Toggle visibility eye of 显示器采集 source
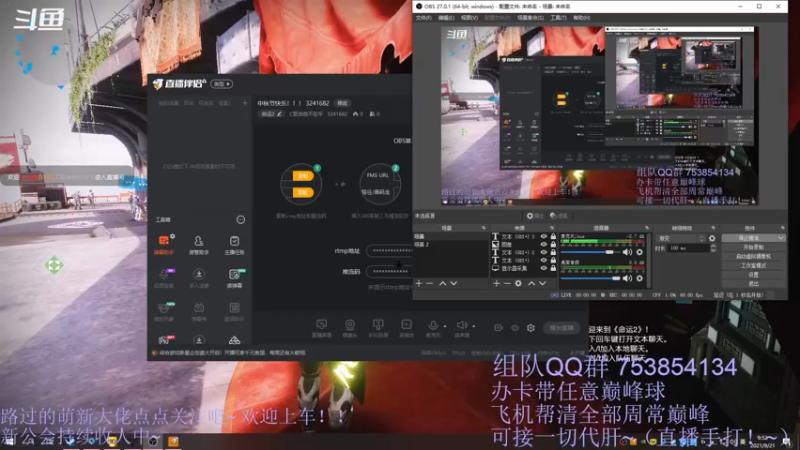 click(x=544, y=268)
